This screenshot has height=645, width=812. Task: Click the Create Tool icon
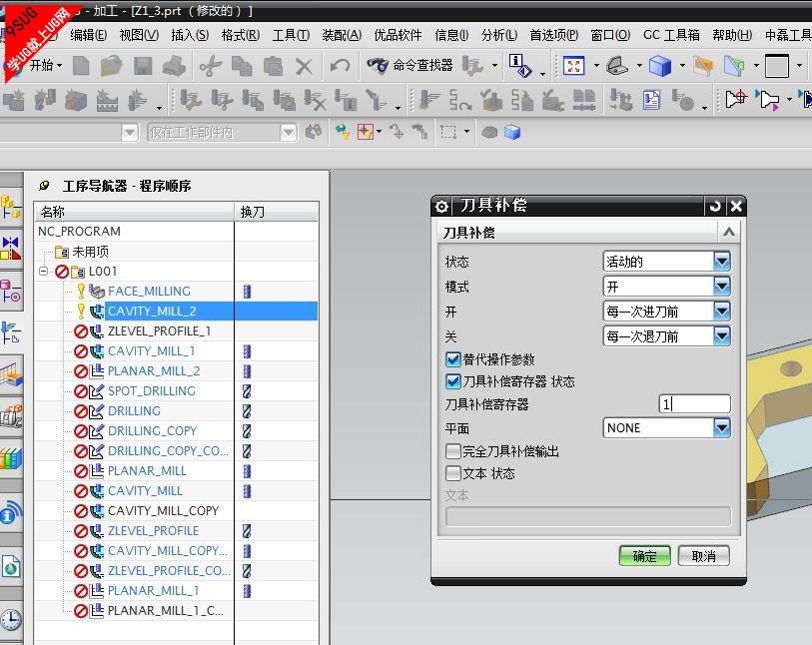pos(45,101)
